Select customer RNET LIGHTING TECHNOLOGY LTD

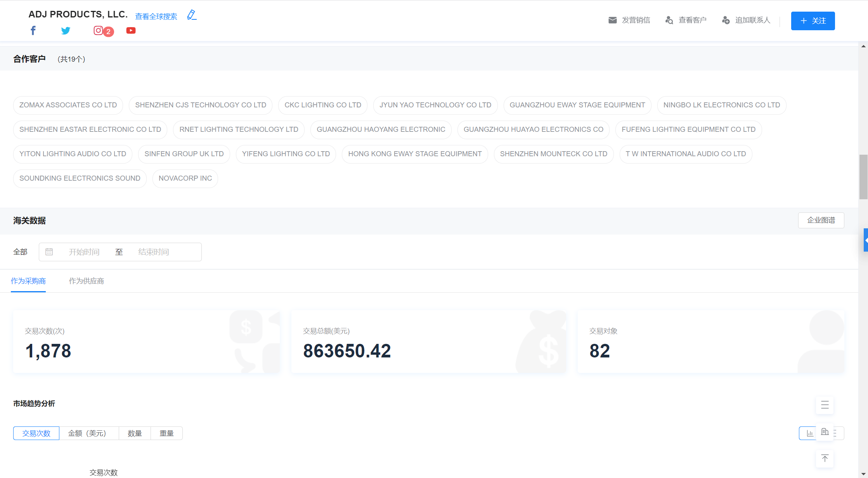[x=239, y=129]
